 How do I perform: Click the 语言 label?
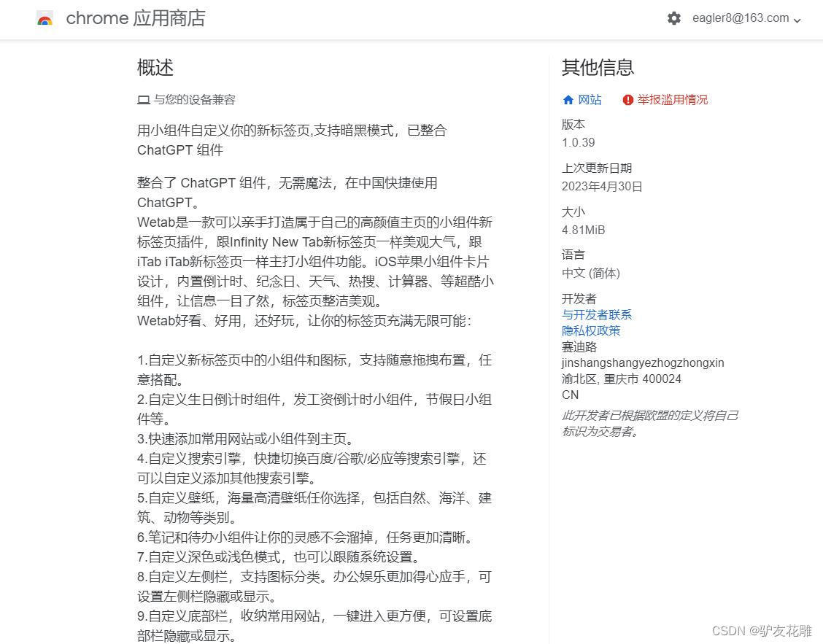point(573,255)
